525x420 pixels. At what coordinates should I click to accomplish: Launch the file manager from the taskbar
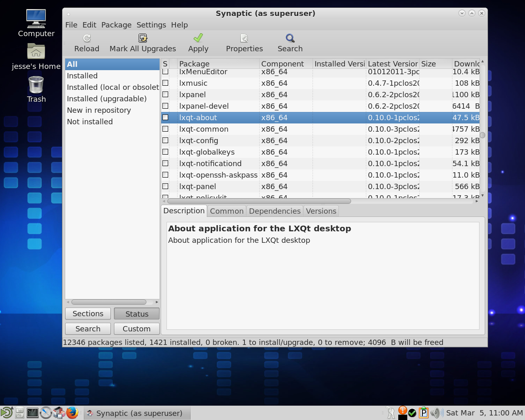click(x=19, y=413)
